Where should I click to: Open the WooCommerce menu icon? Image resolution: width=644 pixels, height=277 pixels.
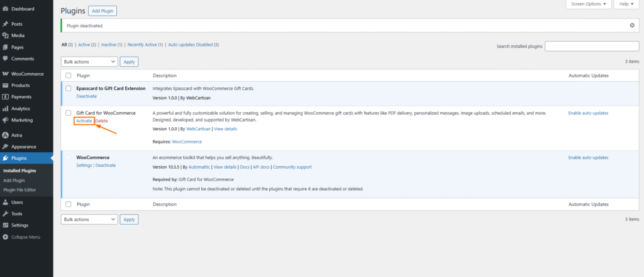tap(5, 74)
